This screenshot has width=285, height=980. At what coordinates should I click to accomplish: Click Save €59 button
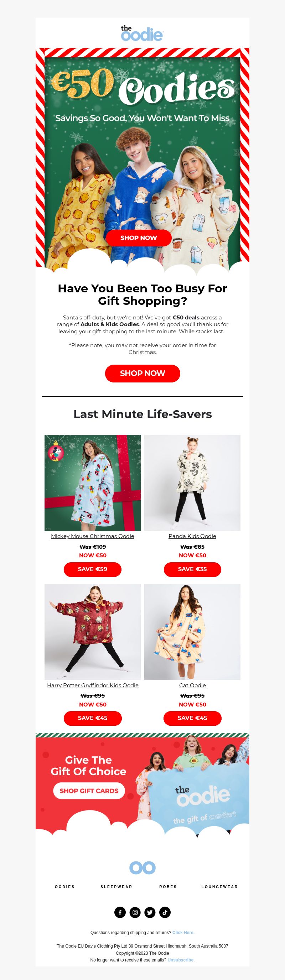93,569
